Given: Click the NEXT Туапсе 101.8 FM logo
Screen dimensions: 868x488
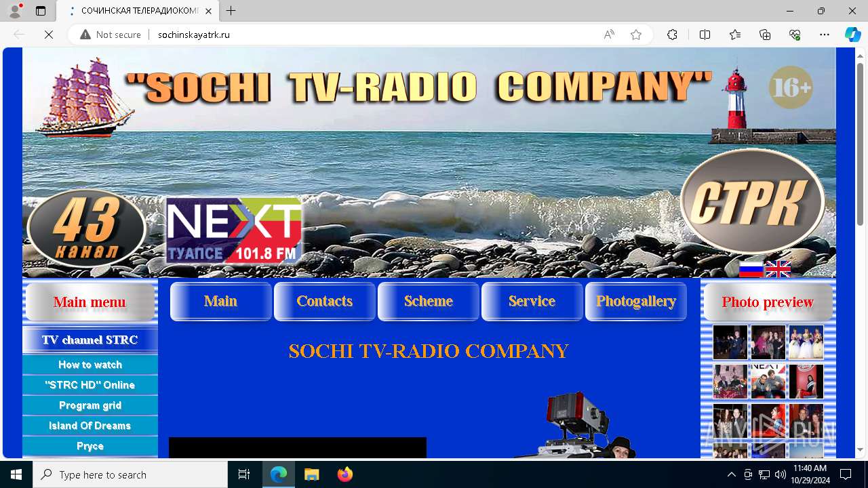Looking at the screenshot, I should point(234,230).
